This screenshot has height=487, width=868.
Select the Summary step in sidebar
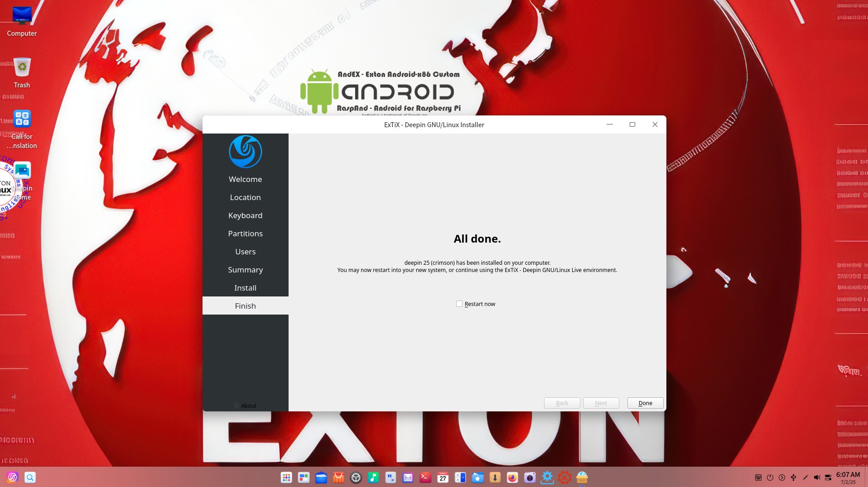pyautogui.click(x=245, y=270)
